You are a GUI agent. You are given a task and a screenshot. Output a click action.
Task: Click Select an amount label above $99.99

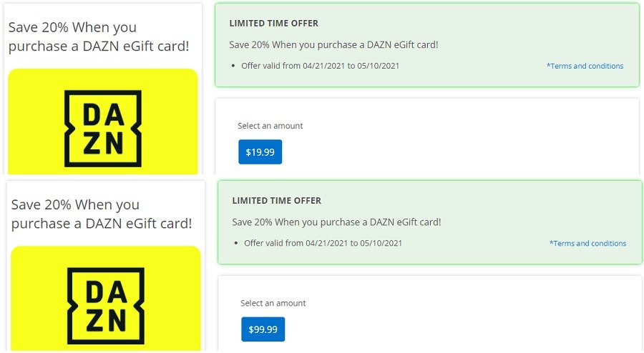pos(273,303)
